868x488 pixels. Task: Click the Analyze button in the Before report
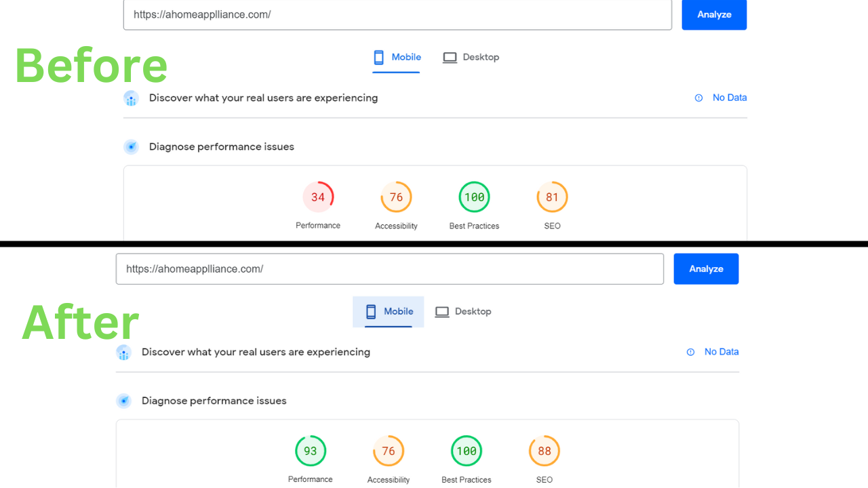tap(714, 14)
